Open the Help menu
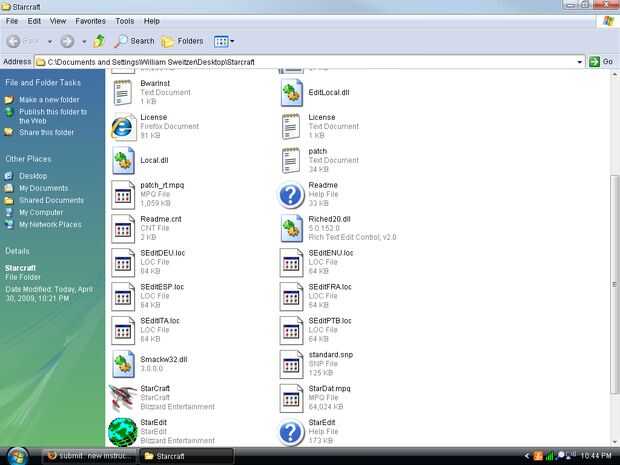 [x=151, y=21]
